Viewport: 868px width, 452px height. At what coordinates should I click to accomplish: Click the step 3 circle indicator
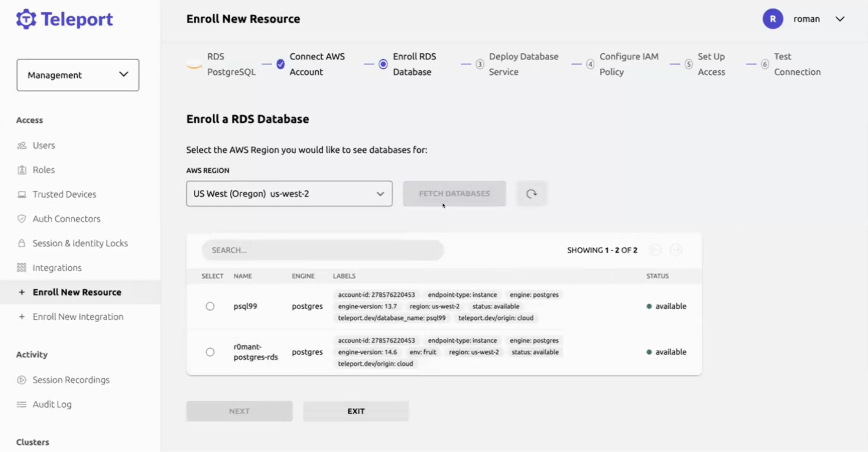coord(479,64)
